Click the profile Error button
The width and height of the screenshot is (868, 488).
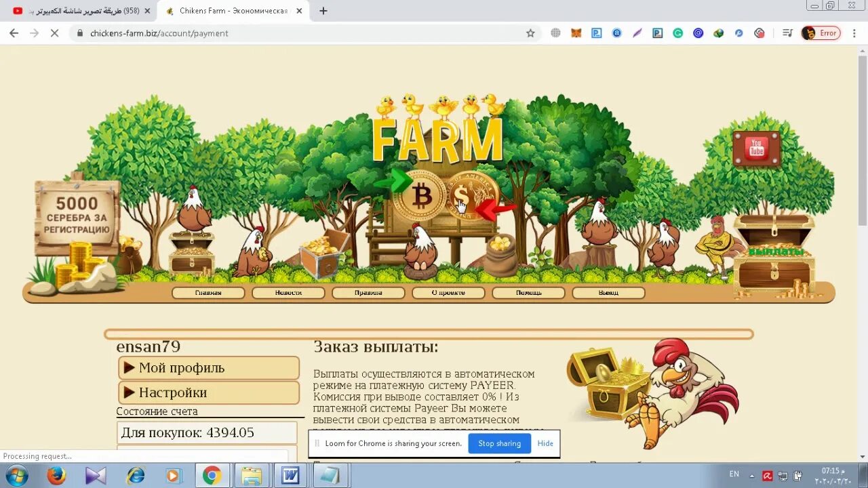(x=821, y=33)
